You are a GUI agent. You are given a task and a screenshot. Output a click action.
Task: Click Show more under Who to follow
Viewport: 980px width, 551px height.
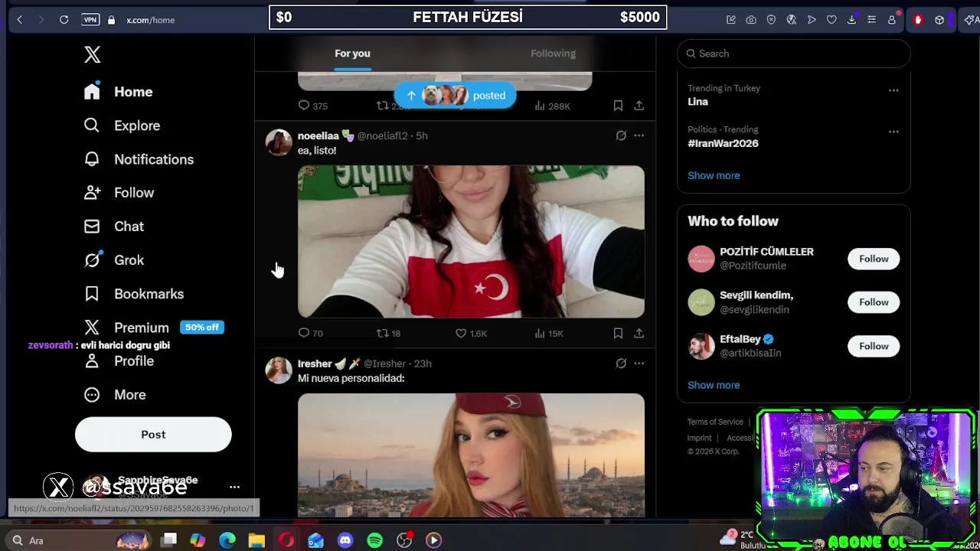pos(714,385)
